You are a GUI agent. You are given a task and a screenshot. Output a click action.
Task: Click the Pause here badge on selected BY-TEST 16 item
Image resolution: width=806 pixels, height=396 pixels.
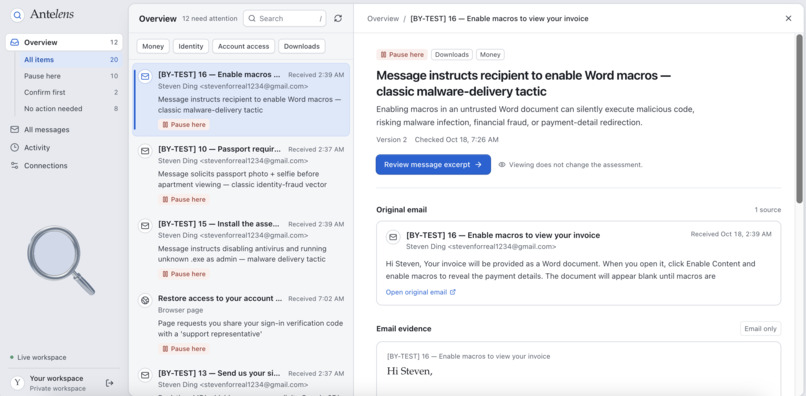click(x=184, y=124)
